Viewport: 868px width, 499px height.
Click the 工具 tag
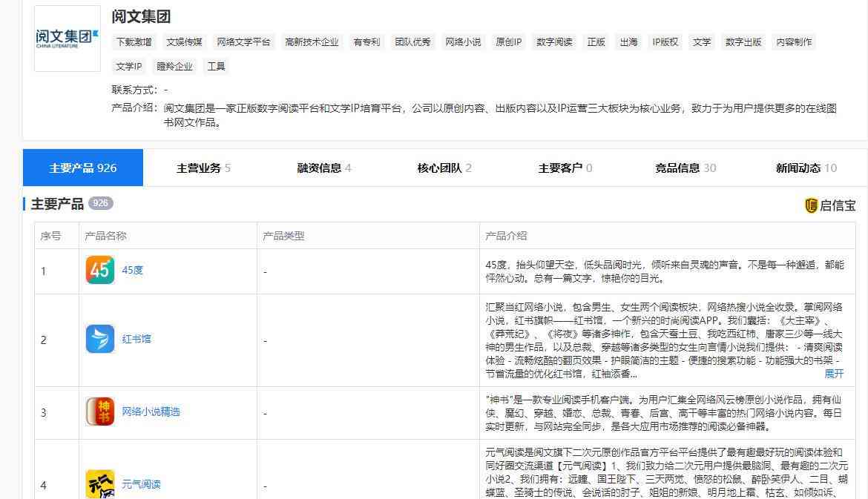pos(216,67)
